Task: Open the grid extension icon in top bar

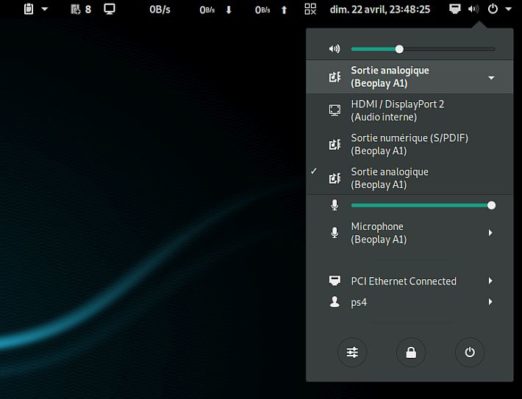Action: click(310, 9)
